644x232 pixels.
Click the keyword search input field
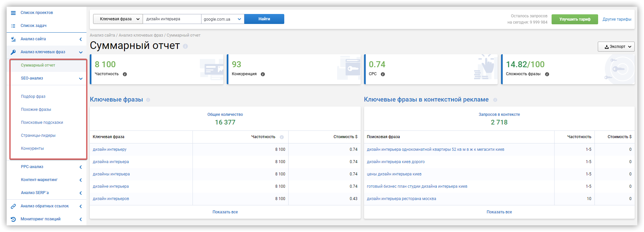(x=172, y=19)
